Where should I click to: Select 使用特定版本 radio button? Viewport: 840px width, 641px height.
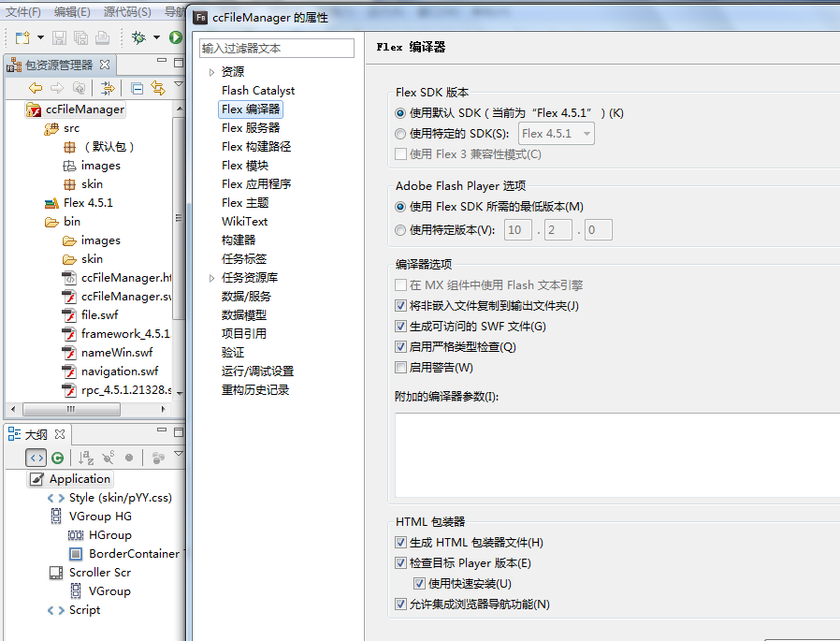(400, 230)
